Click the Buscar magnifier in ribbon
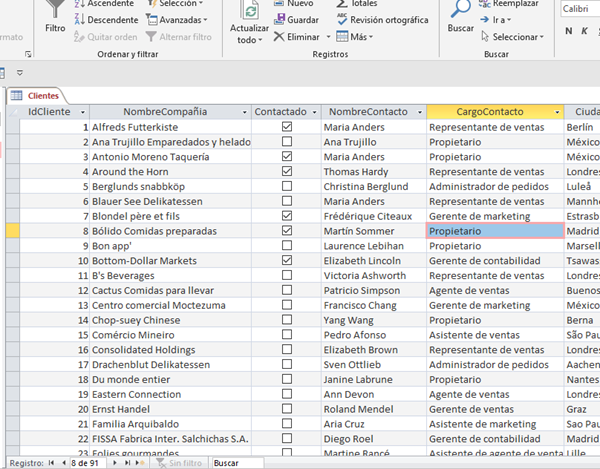Image resolution: width=600 pixels, height=469 pixels. (460, 12)
